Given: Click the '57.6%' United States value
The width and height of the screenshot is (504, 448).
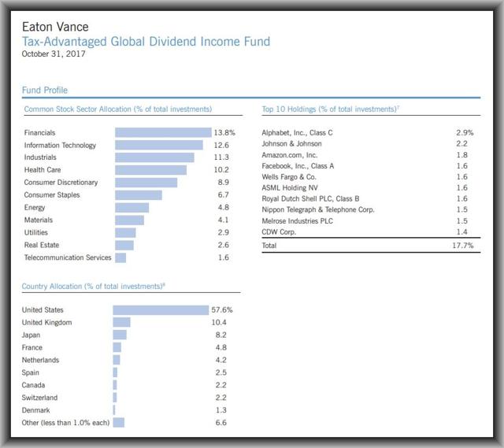Looking at the screenshot, I should click(x=222, y=310).
